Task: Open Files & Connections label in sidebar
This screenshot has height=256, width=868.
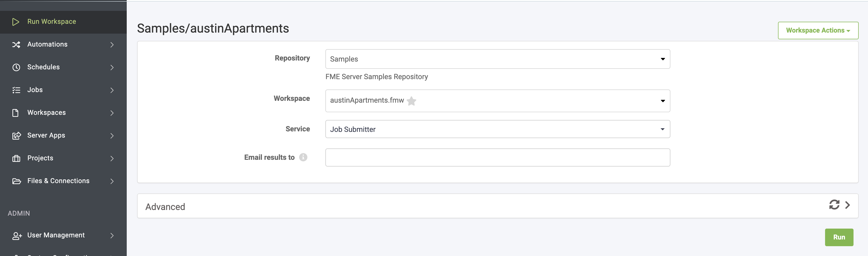Action: (x=58, y=181)
